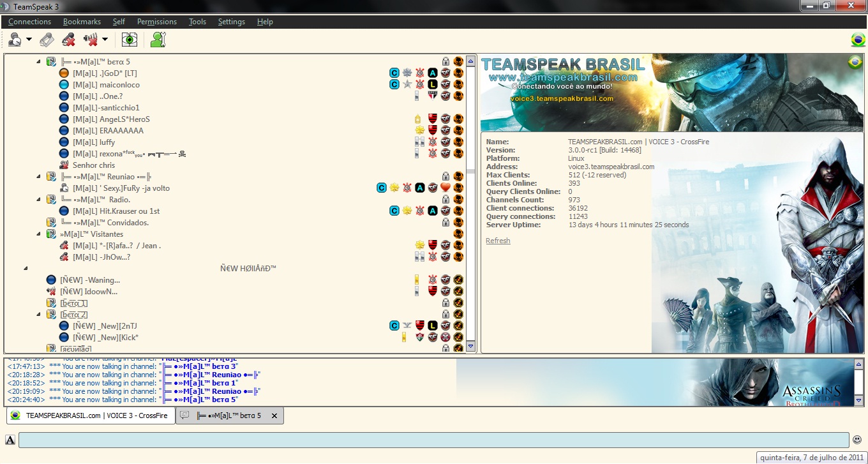
Task: Select user [ÑЄW] -Waning...
Action: (x=90, y=280)
